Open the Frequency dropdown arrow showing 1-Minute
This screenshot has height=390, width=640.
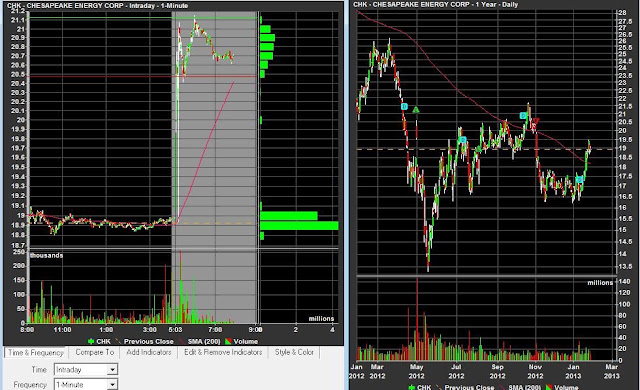click(112, 385)
